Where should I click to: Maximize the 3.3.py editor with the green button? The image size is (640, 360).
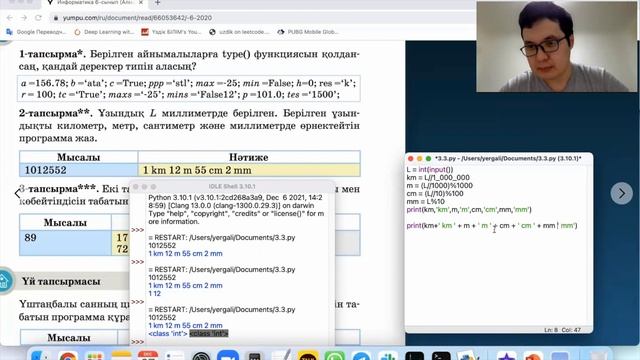point(428,158)
